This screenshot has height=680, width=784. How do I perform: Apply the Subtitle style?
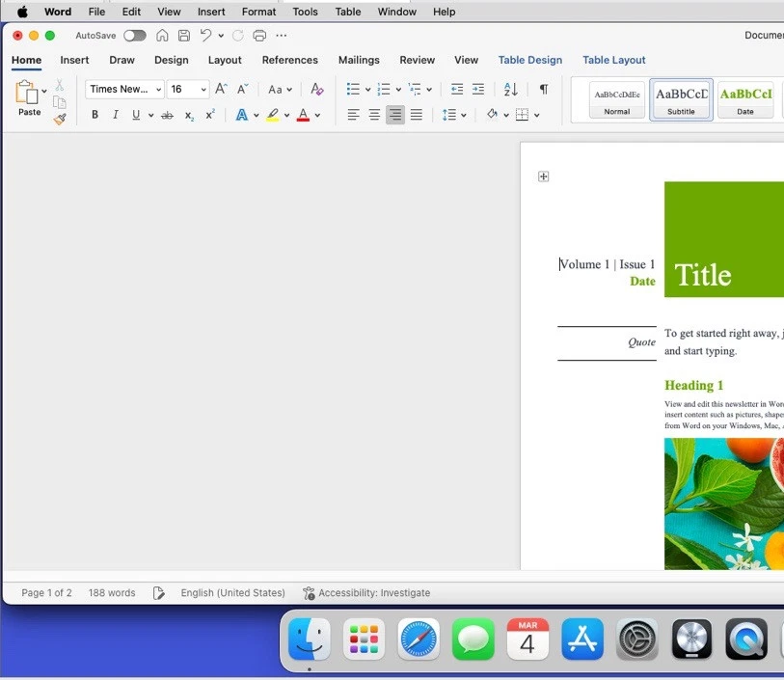[x=681, y=99]
